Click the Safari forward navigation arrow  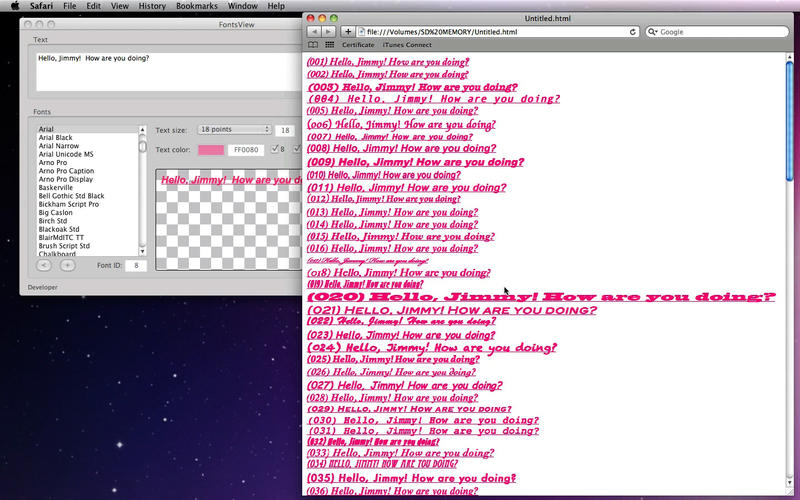[x=329, y=32]
